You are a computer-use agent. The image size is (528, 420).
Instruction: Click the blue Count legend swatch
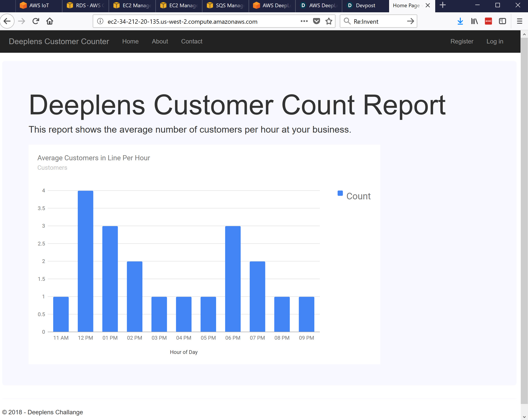click(x=340, y=193)
